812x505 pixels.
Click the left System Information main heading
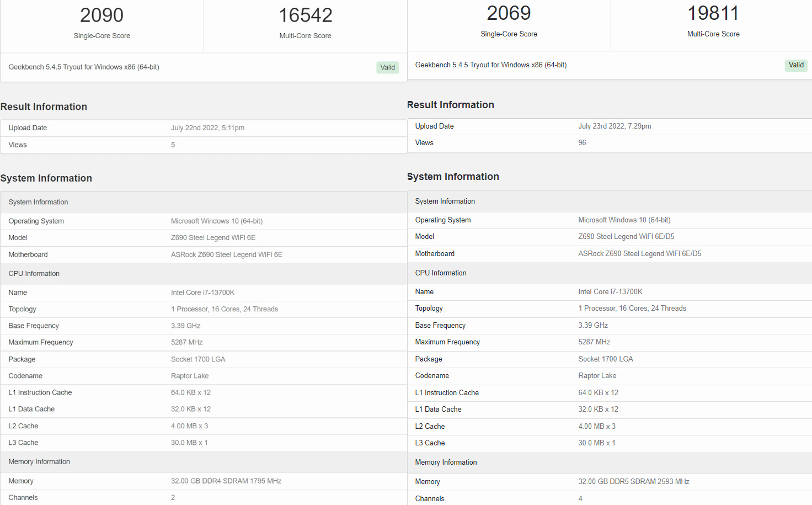(46, 178)
